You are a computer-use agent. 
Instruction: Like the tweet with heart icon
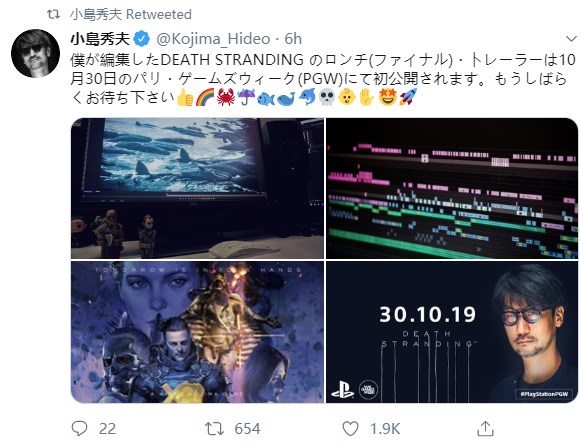[350, 429]
